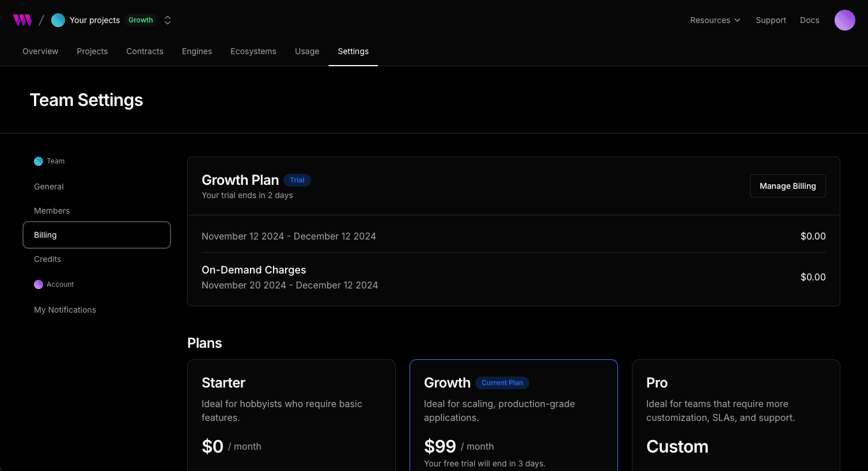Image resolution: width=868 pixels, height=471 pixels.
Task: Open the Usage tab
Action: click(x=307, y=51)
